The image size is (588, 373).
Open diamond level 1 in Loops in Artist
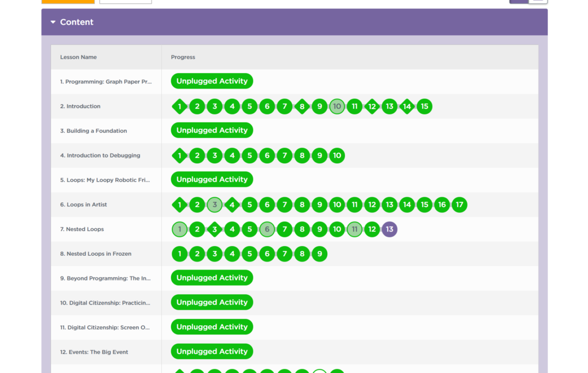[180, 205]
